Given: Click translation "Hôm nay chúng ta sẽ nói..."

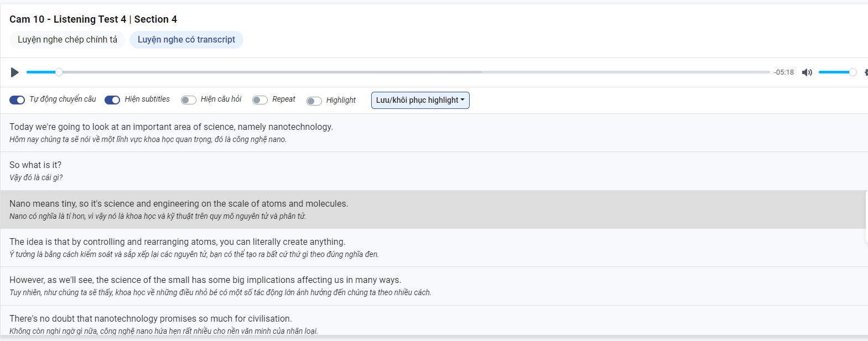Looking at the screenshot, I should point(148,139).
